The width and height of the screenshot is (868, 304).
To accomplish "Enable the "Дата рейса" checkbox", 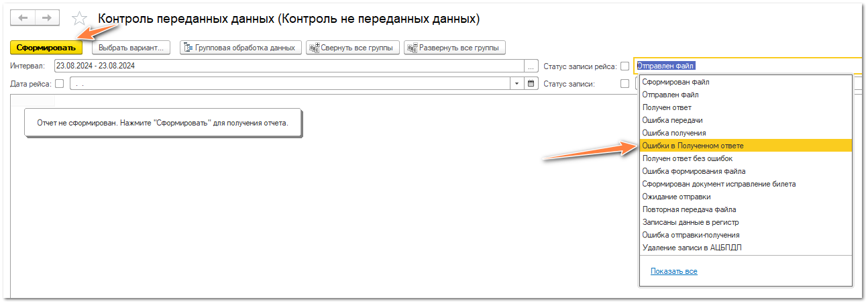I will (59, 84).
